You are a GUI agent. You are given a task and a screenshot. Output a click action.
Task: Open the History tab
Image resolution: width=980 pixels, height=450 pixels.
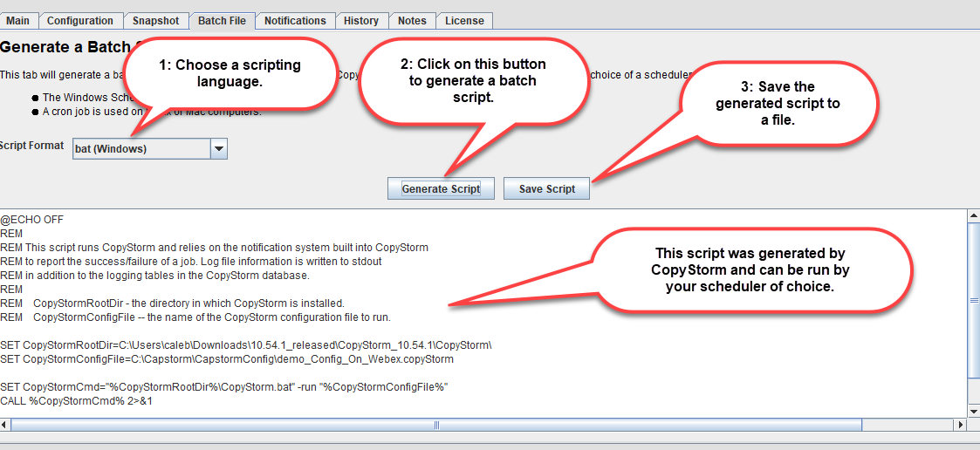pos(361,21)
